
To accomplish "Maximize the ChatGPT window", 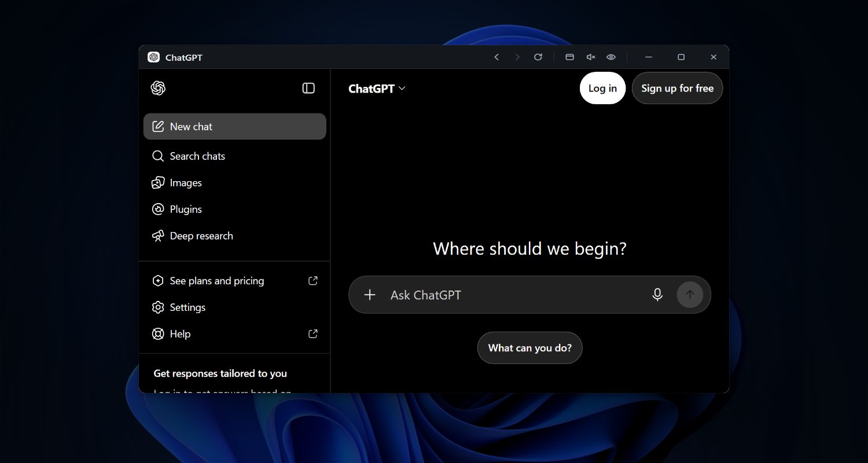I will (681, 57).
